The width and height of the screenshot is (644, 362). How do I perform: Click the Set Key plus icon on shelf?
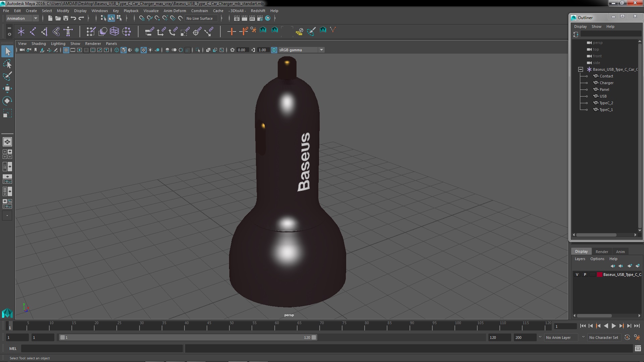[231, 32]
